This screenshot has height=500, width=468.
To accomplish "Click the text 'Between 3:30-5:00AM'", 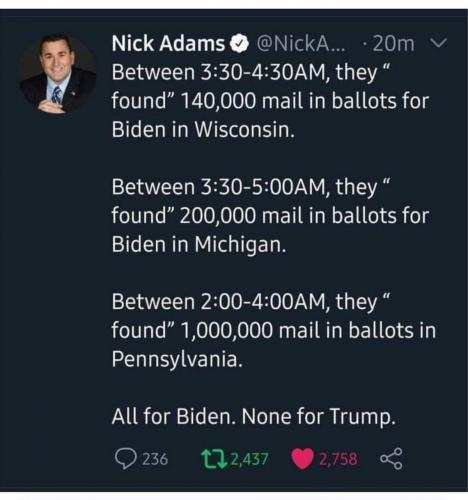I will (x=219, y=187).
